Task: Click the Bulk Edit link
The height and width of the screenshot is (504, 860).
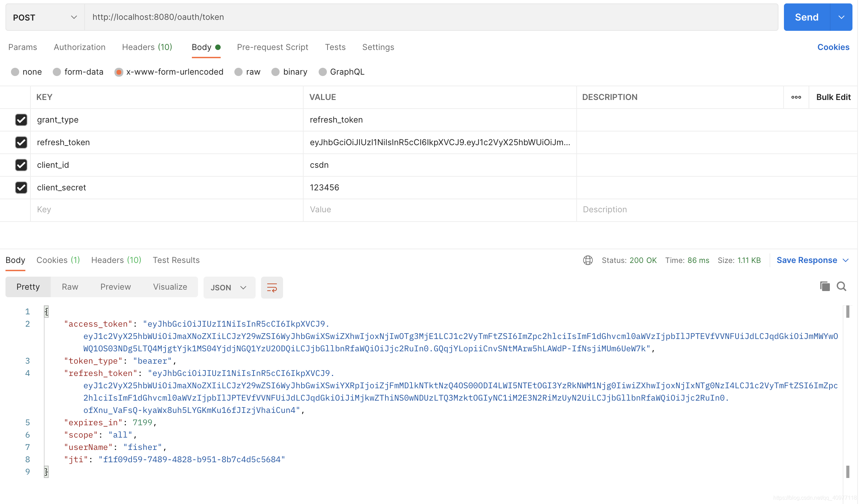Action: coord(833,97)
